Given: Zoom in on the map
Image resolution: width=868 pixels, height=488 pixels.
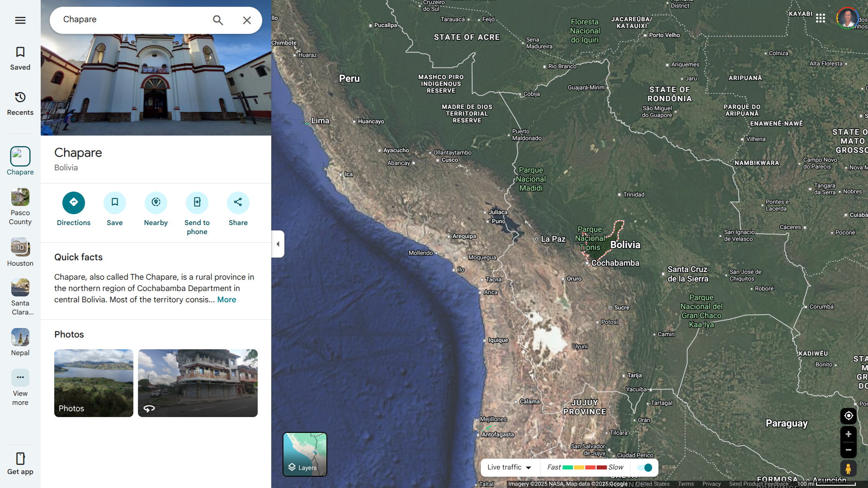Looking at the screenshot, I should (848, 434).
